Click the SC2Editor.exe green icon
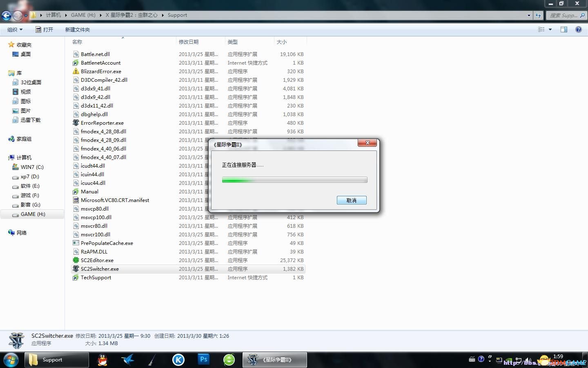 (x=76, y=260)
